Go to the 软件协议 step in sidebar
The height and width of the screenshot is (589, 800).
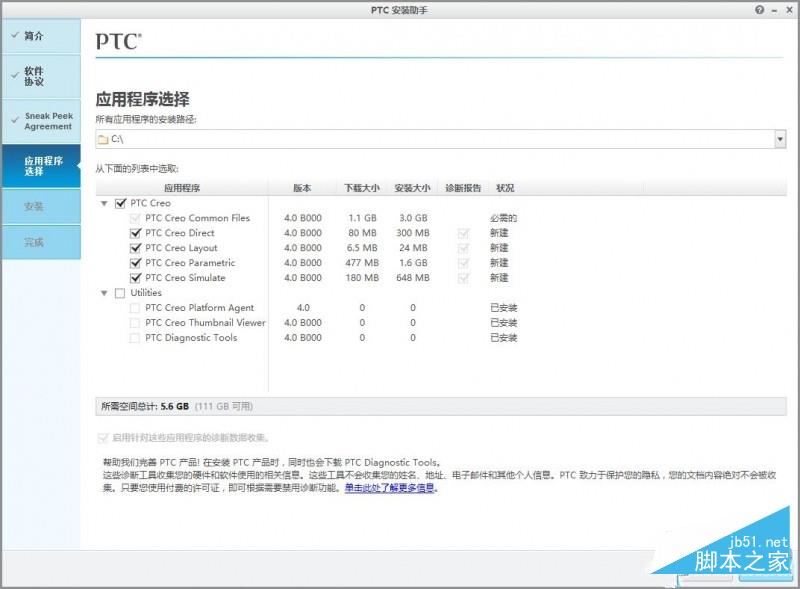[41, 77]
